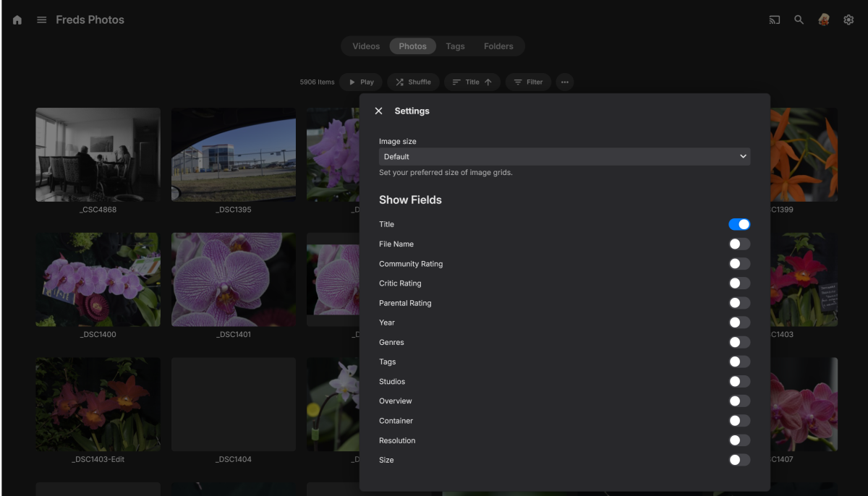
Task: Open the settings gear icon
Action: click(x=848, y=20)
